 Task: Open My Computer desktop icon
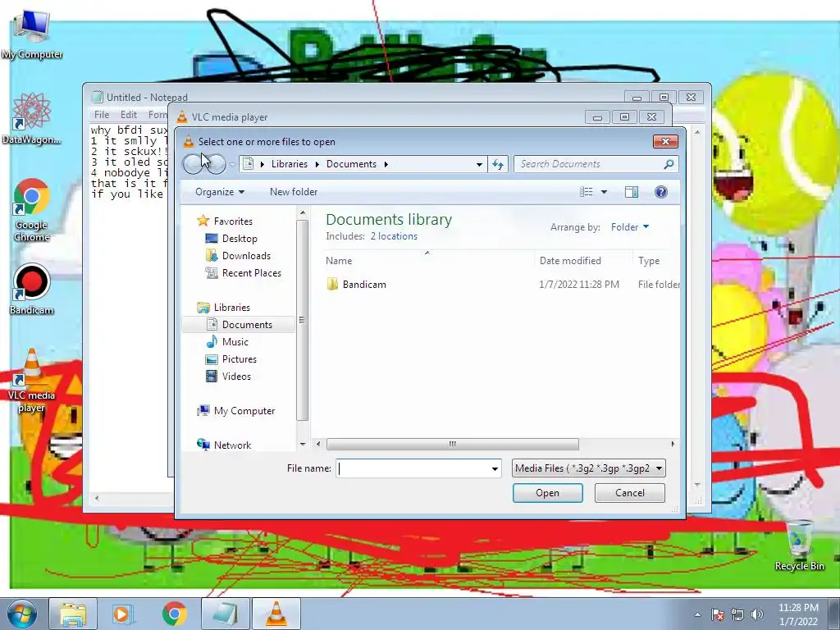(x=32, y=34)
